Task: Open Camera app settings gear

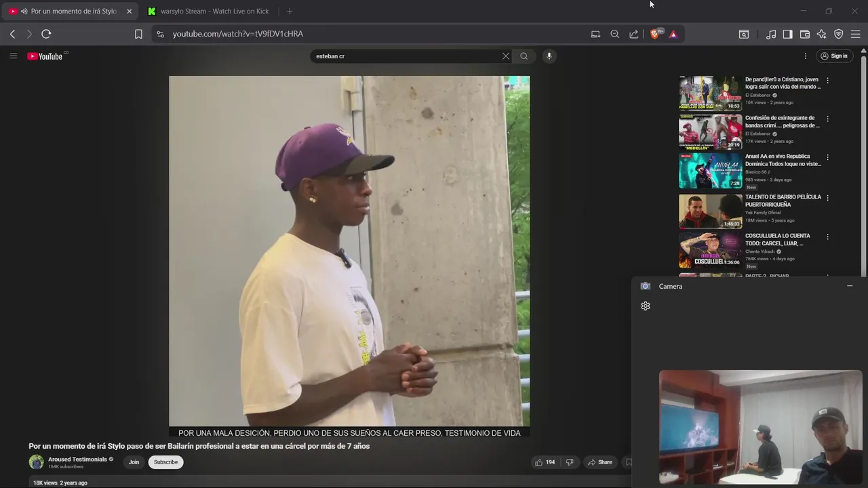Action: pyautogui.click(x=646, y=306)
